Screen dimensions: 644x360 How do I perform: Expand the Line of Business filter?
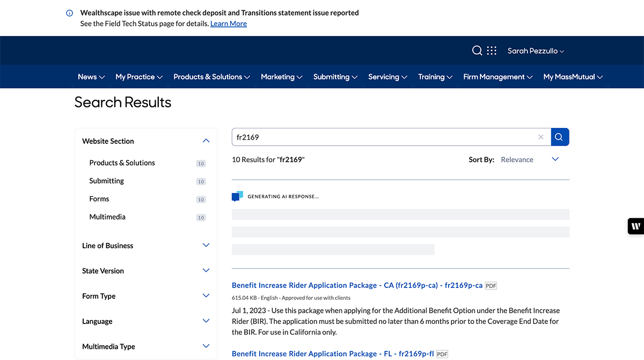coord(206,246)
